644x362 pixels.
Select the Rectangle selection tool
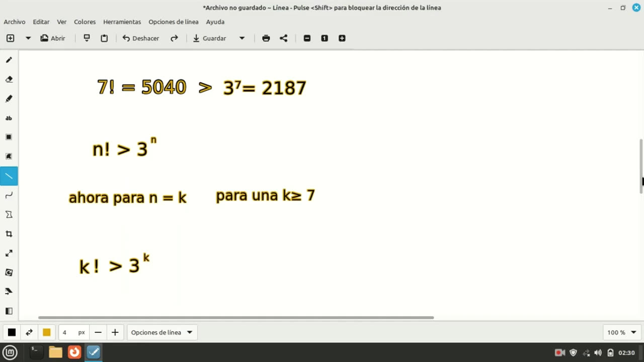(x=9, y=137)
